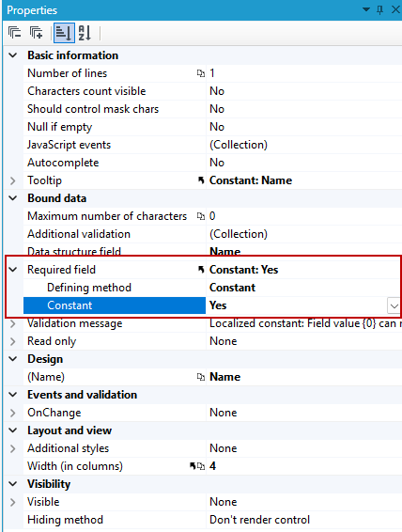Select the Null if empty property
This screenshot has width=402, height=532.
[60, 127]
